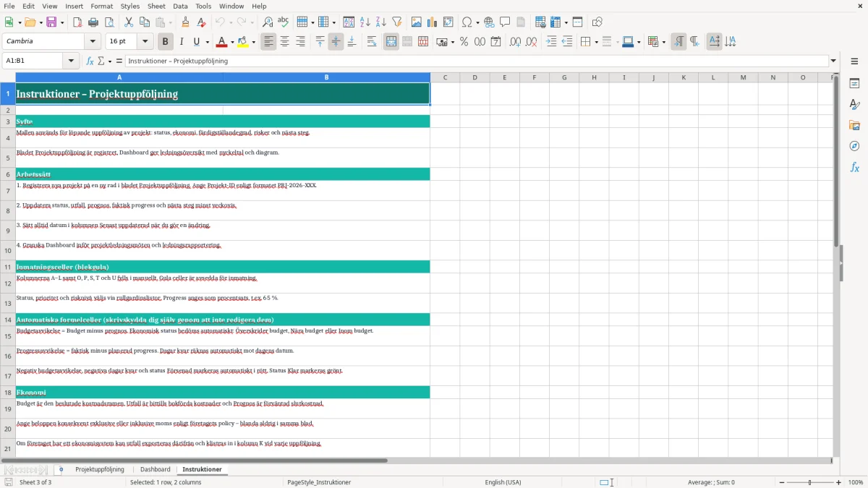Click into the formula input line
The height and width of the screenshot is (488, 868).
tap(476, 61)
